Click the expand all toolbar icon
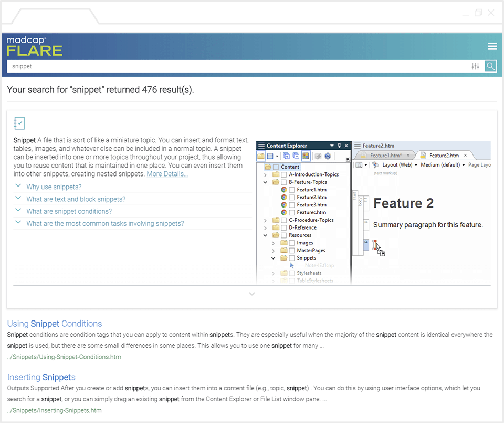504x424 pixels. [286, 156]
